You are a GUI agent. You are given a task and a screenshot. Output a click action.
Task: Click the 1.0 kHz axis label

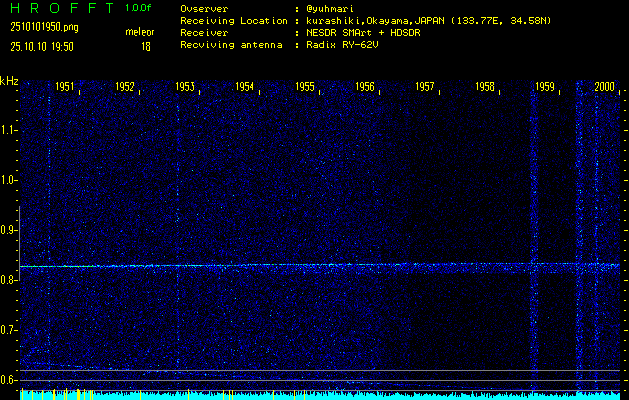point(8,180)
